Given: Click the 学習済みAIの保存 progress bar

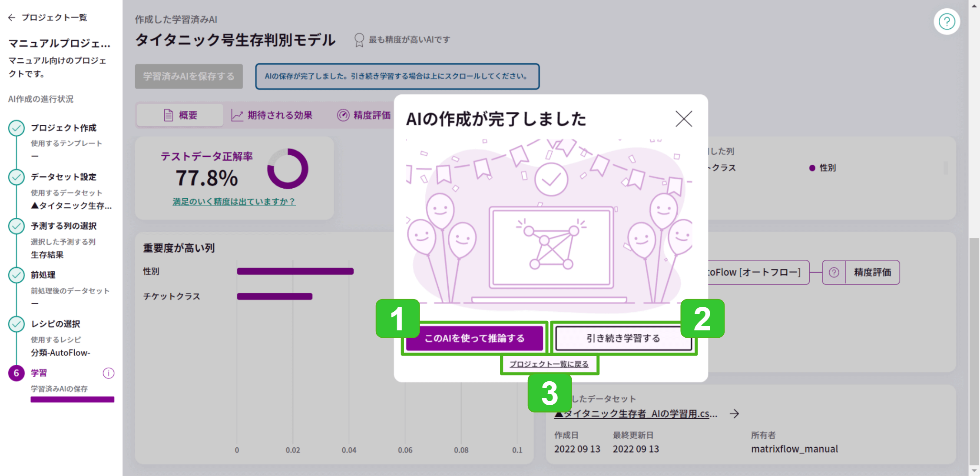Looking at the screenshot, I should (x=73, y=399).
